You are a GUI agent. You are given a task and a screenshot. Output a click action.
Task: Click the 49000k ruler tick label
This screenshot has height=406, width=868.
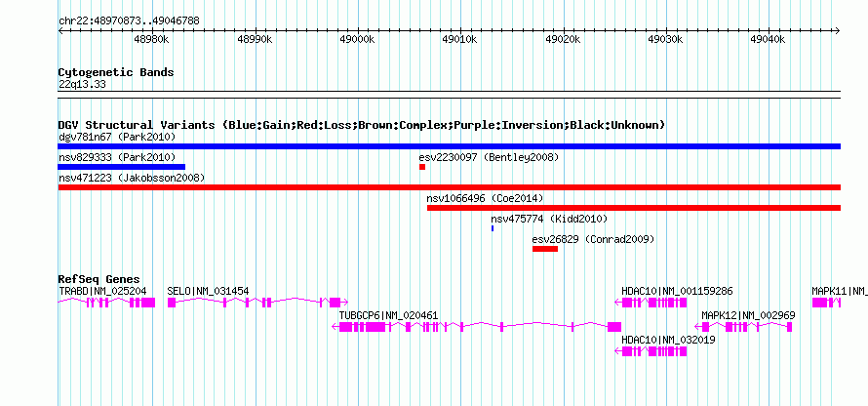358,40
